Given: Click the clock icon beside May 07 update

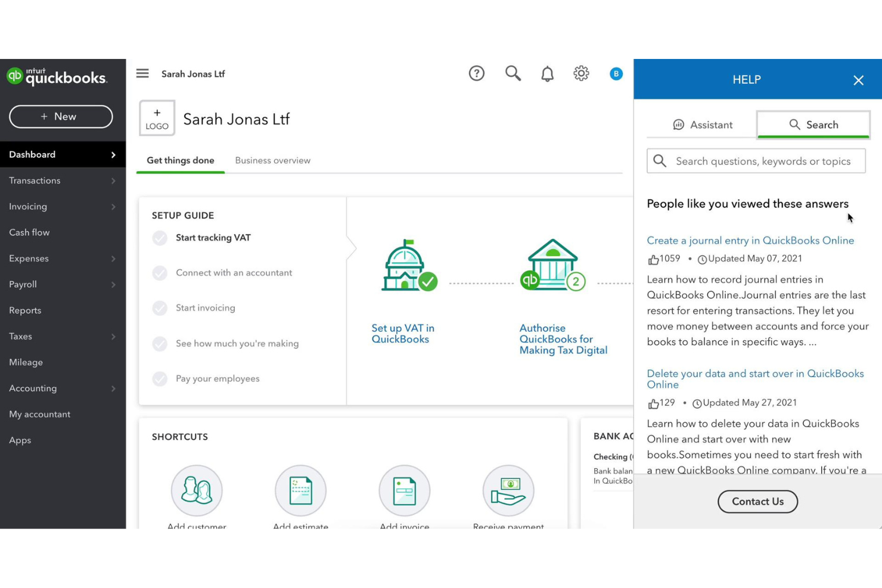Looking at the screenshot, I should [702, 260].
